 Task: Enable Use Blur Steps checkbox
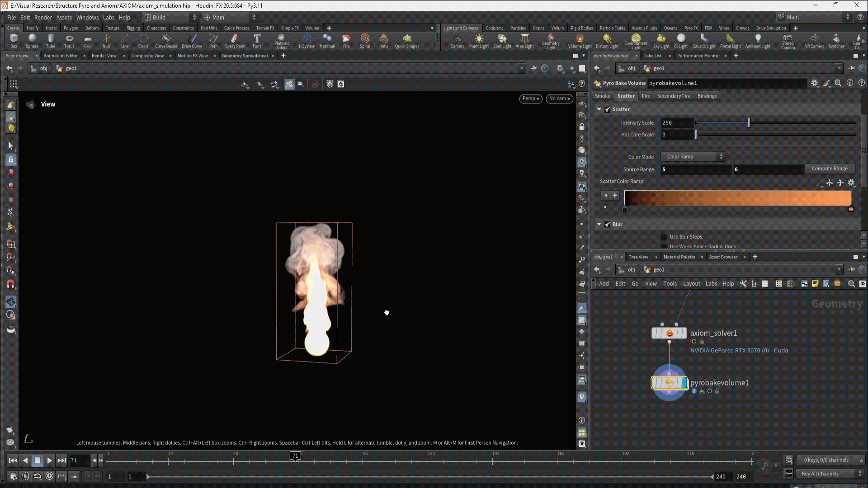(664, 237)
